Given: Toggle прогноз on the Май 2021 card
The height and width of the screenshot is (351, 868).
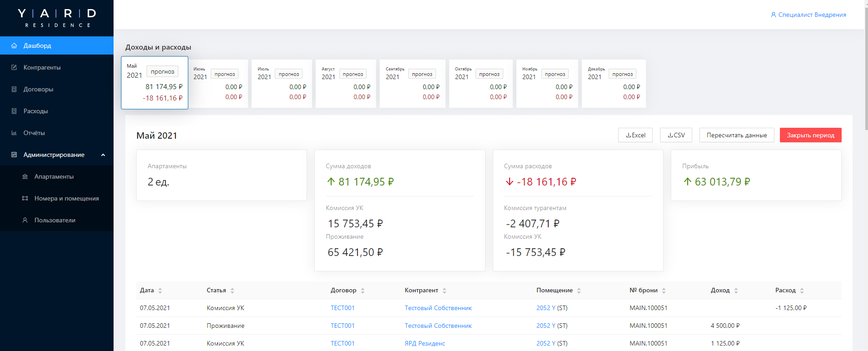Looking at the screenshot, I should [x=162, y=71].
